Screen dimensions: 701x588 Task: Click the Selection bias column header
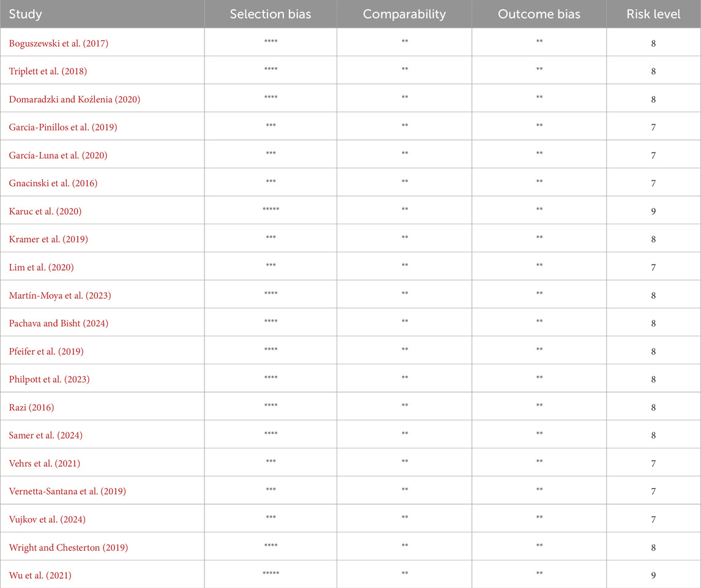click(270, 14)
